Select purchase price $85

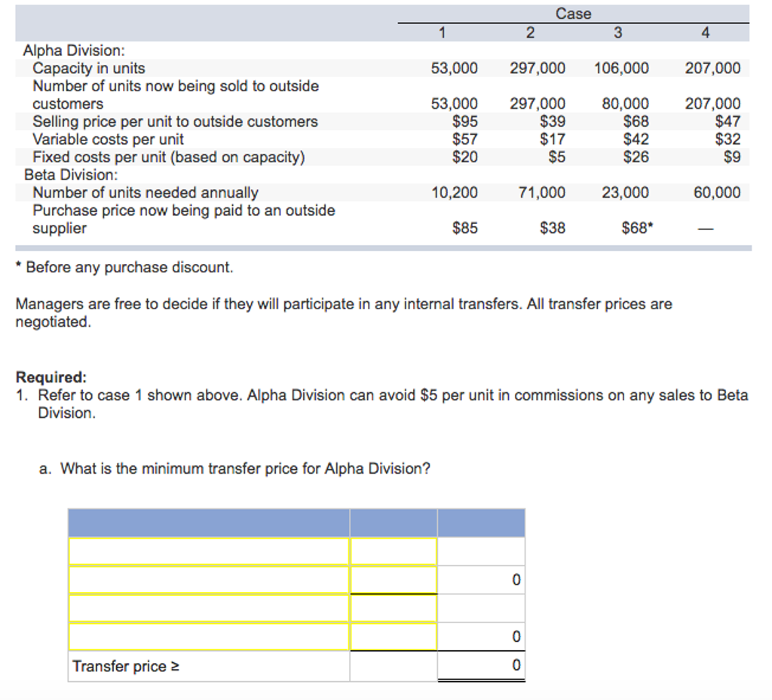[464, 228]
